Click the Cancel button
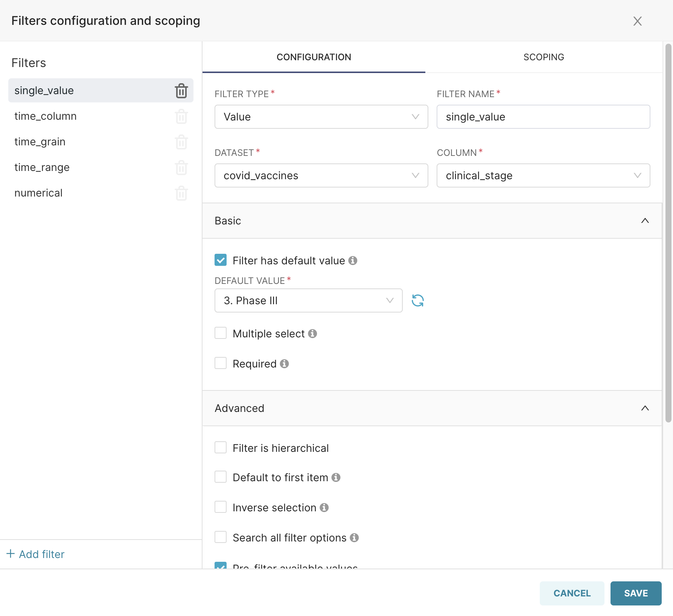The height and width of the screenshot is (616, 673). (572, 593)
